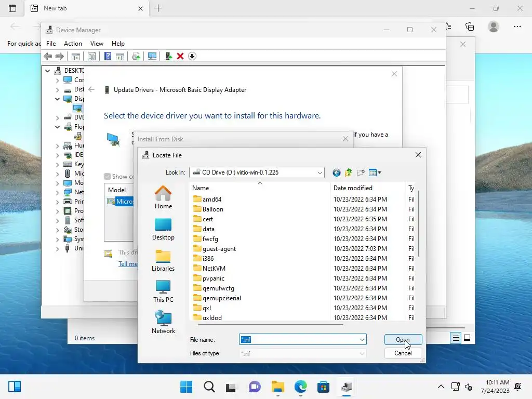This screenshot has height=399, width=532.
Task: Go to last folder visited in Locate File
Action: click(336, 172)
